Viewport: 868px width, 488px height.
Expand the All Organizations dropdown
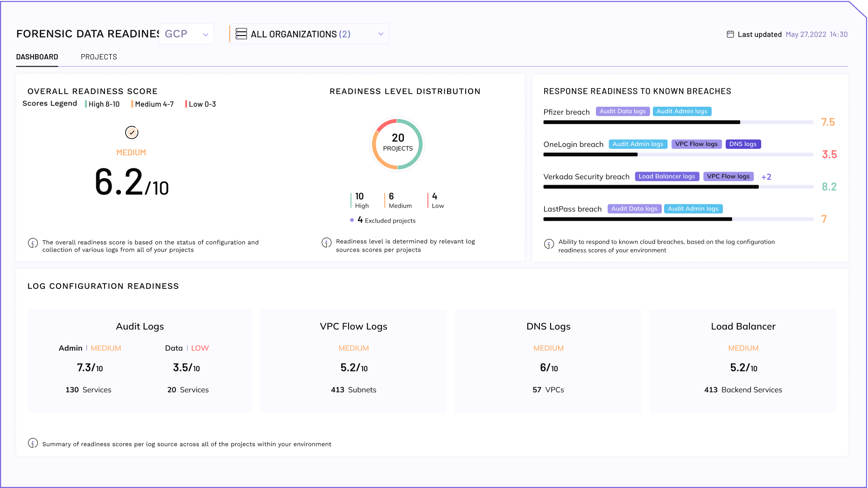coord(309,34)
